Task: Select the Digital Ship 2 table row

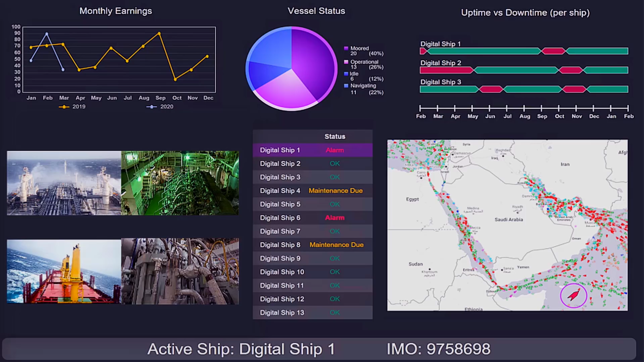Action: point(312,164)
